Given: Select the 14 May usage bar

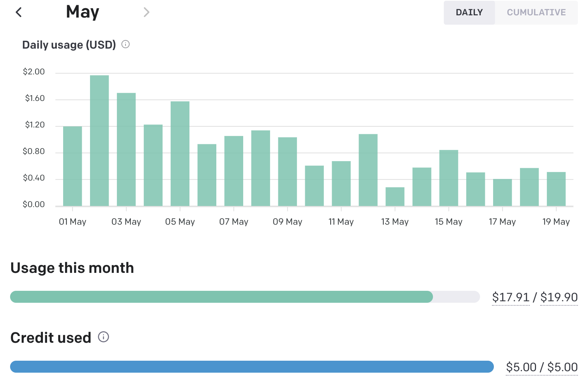Looking at the screenshot, I should pos(422,187).
